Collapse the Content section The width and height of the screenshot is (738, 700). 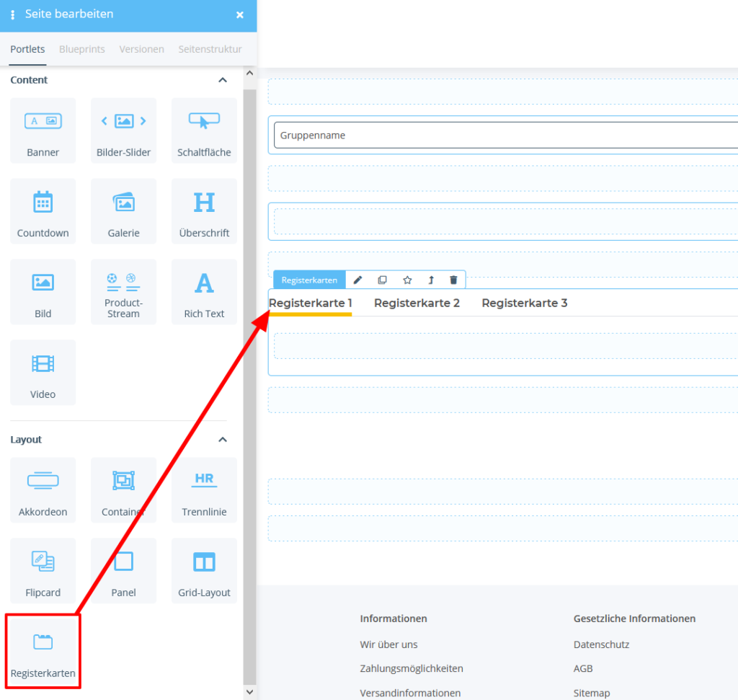point(223,80)
